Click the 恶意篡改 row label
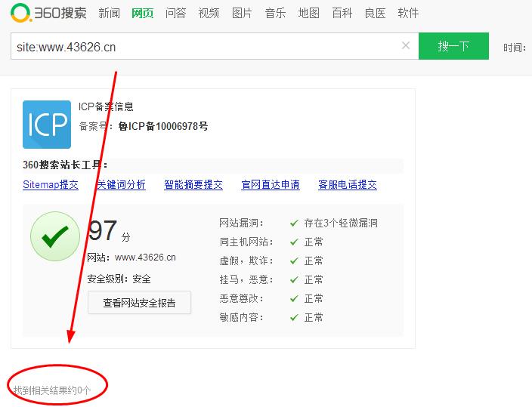 point(241,299)
